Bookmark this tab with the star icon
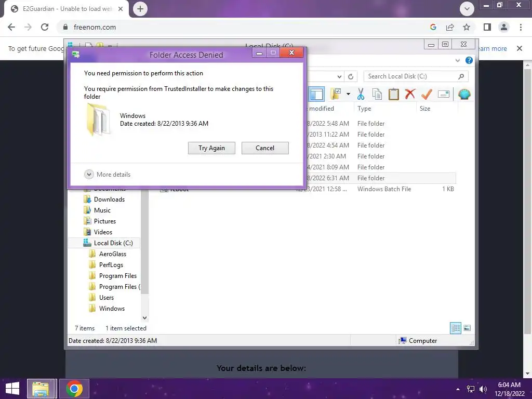Image resolution: width=532 pixels, height=399 pixels. 467,27
